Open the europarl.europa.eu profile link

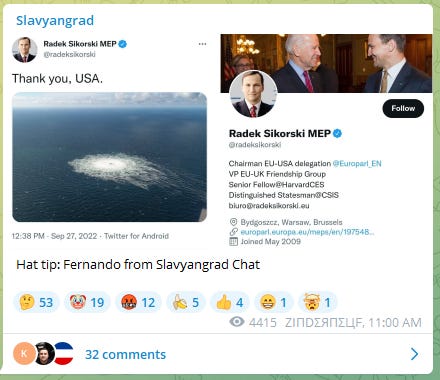pos(307,232)
